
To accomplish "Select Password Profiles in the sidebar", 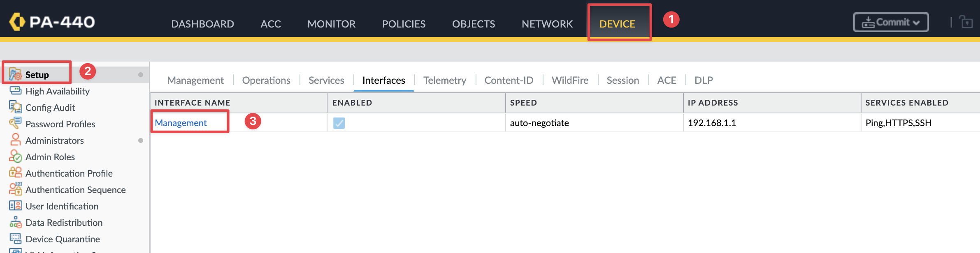I will [60, 124].
